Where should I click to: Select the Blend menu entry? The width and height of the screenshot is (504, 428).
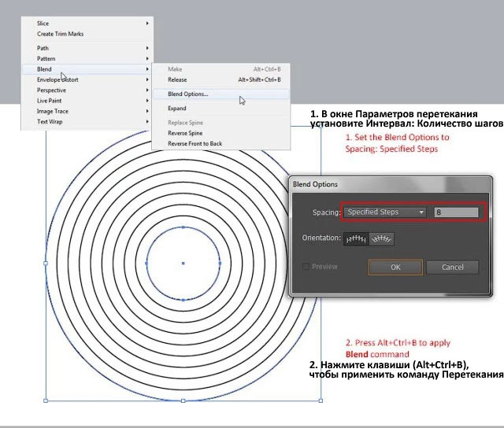87,69
